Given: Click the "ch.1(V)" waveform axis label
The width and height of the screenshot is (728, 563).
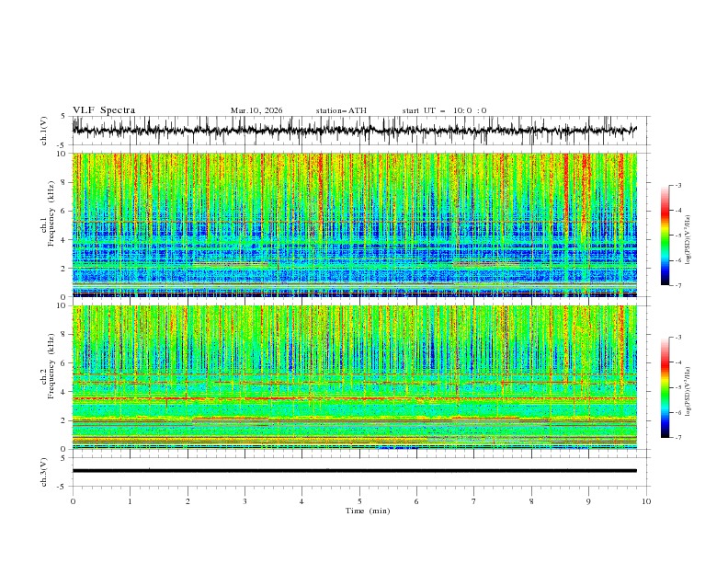Looking at the screenshot, I should tap(44, 131).
